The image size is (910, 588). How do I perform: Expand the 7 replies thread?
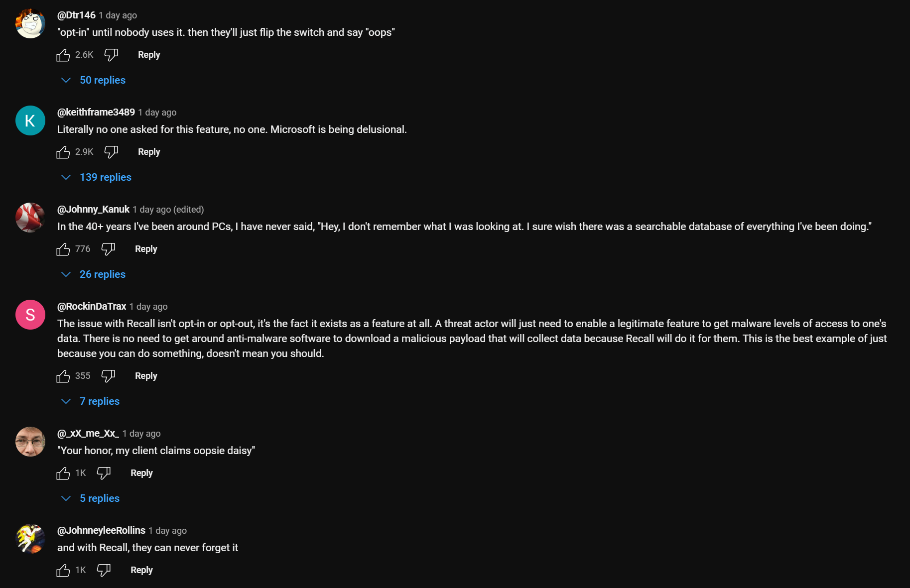pos(99,401)
